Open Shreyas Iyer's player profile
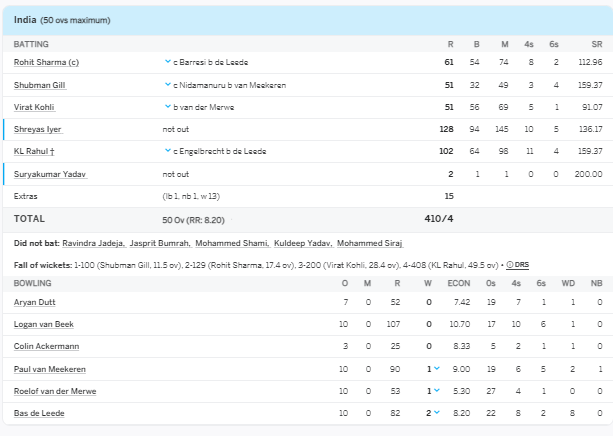 (37, 129)
